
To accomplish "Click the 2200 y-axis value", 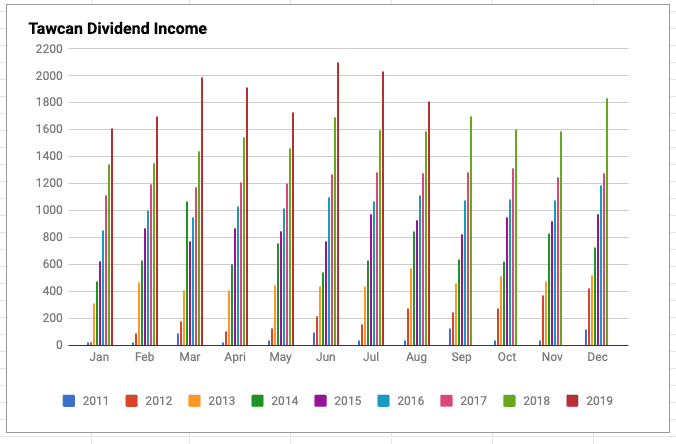I will coord(49,49).
